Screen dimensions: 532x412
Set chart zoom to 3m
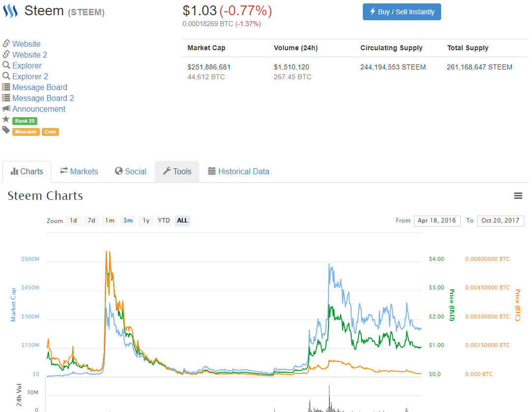point(128,221)
